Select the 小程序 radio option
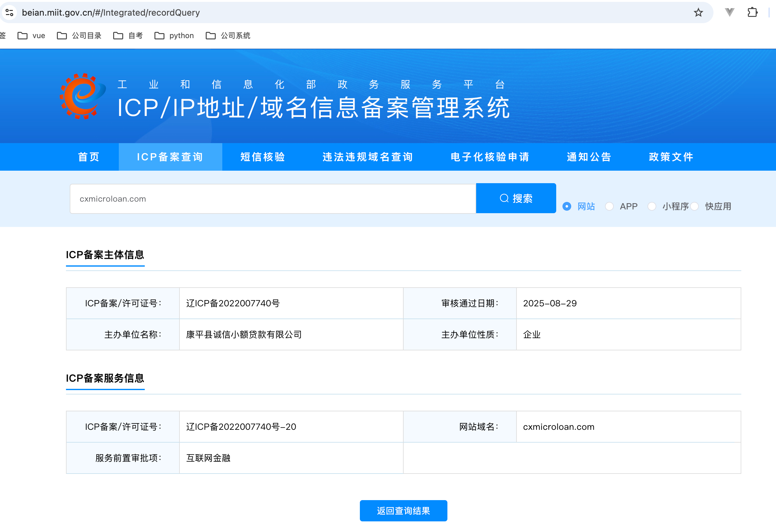 pos(652,207)
